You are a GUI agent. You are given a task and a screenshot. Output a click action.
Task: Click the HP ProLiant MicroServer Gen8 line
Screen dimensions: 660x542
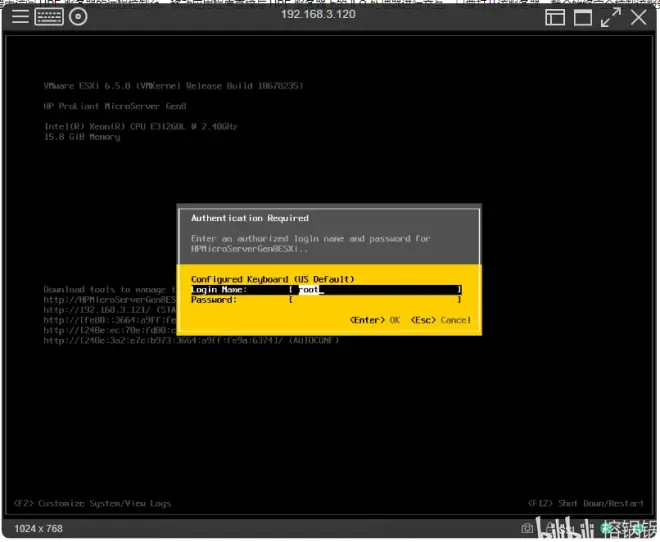tap(114, 106)
